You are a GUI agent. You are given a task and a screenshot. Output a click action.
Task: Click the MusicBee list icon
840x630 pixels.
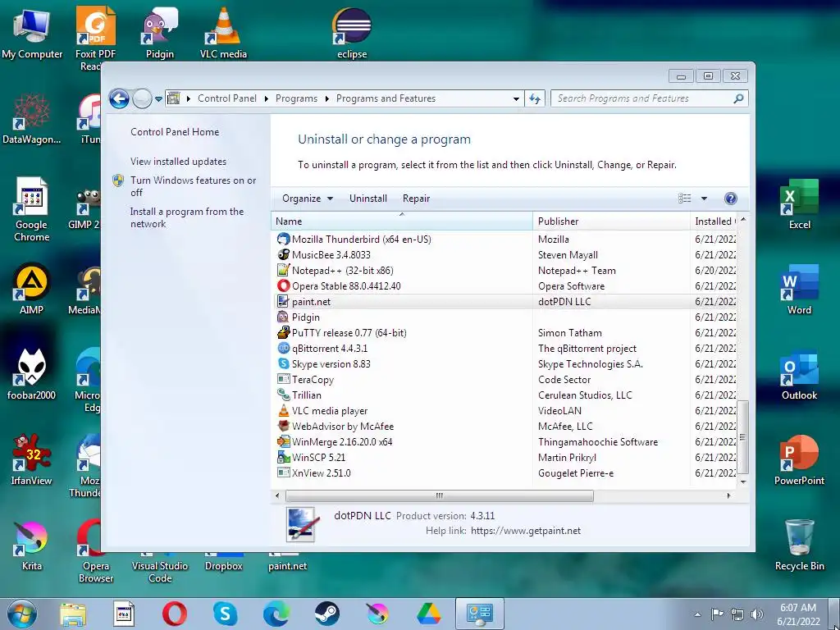(283, 255)
